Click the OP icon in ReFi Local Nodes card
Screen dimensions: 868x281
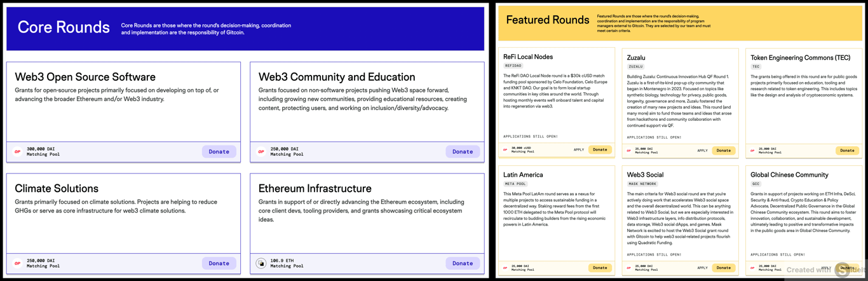pos(505,150)
